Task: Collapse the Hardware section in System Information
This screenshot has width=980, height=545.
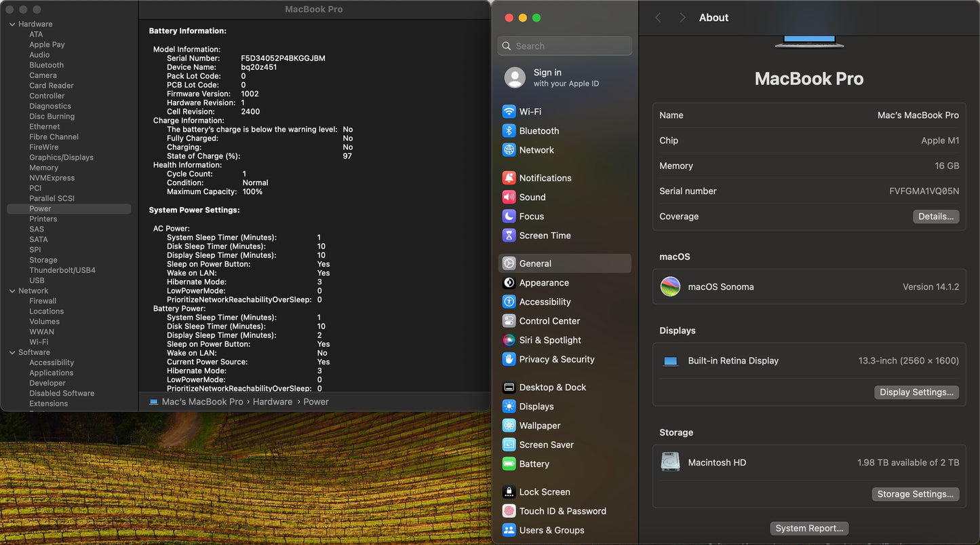Action: point(12,24)
